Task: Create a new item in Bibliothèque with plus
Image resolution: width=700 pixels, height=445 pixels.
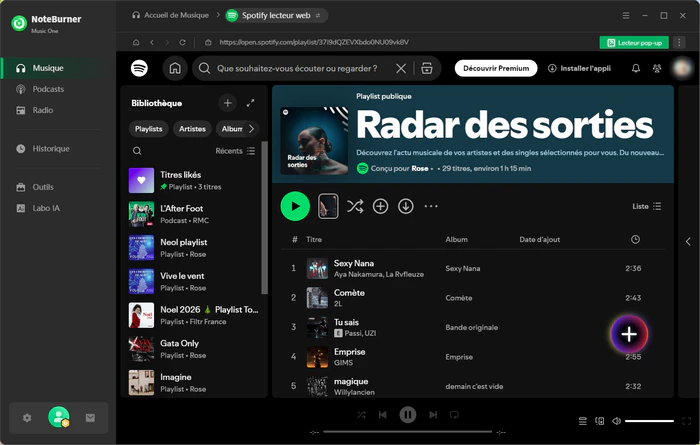Action: (227, 103)
